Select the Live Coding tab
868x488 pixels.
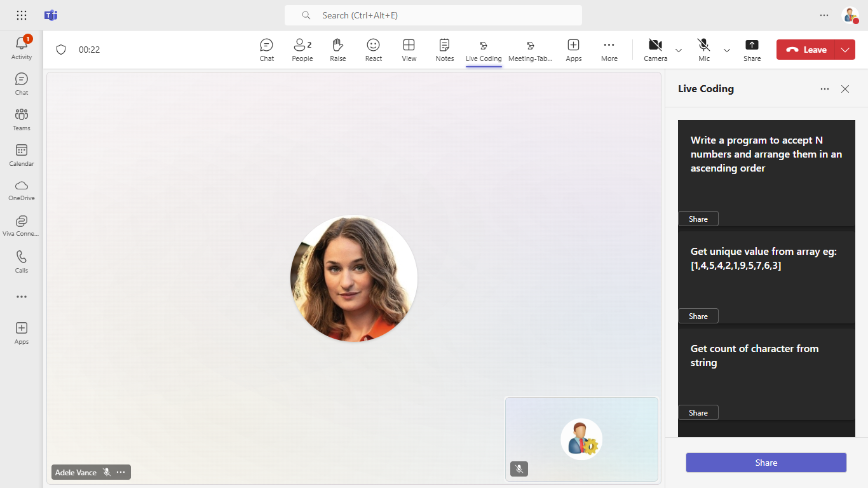[484, 50]
